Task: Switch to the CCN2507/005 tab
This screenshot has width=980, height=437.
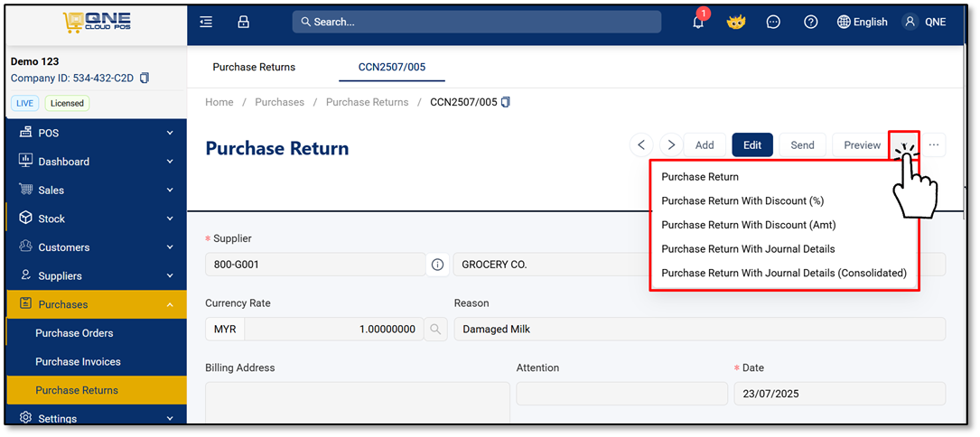Action: pos(392,67)
